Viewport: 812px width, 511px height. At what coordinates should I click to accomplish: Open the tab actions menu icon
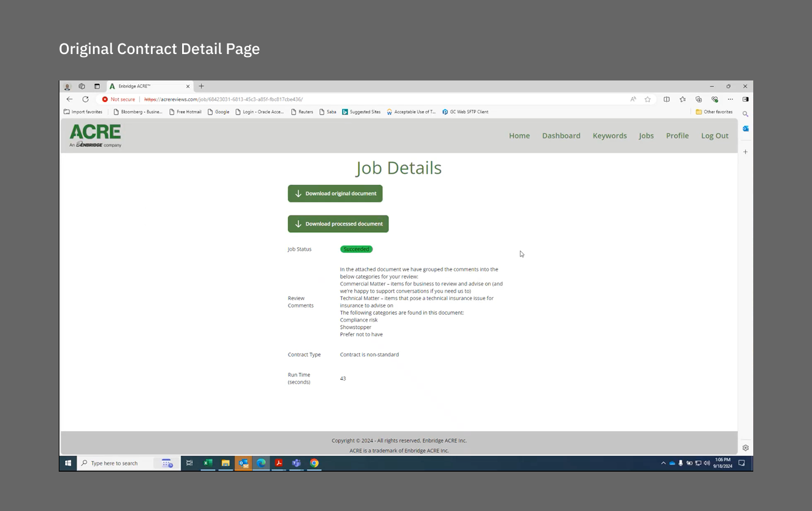pyautogui.click(x=97, y=86)
